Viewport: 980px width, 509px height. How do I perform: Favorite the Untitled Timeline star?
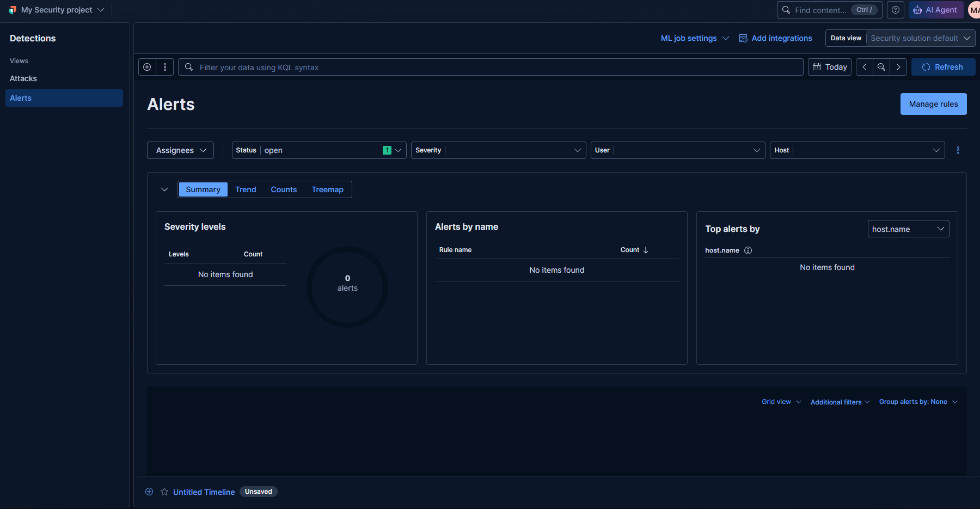164,492
